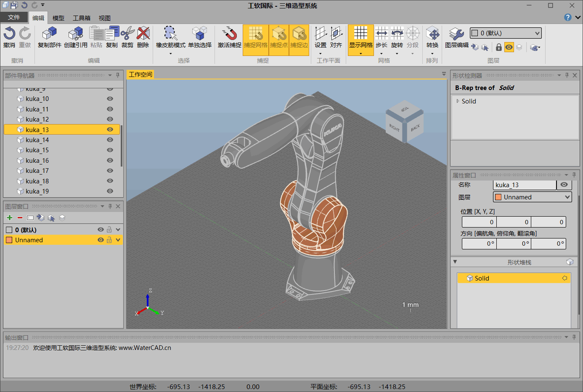The height and width of the screenshot is (392, 583).
Task: Toggle visibility of the Unnamed layer
Action: point(101,240)
